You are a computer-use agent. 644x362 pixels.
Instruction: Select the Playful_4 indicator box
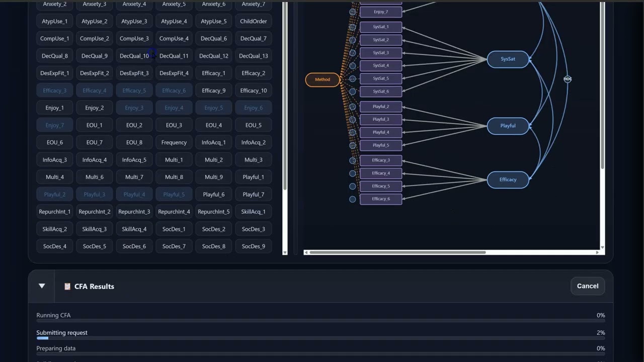click(x=381, y=132)
